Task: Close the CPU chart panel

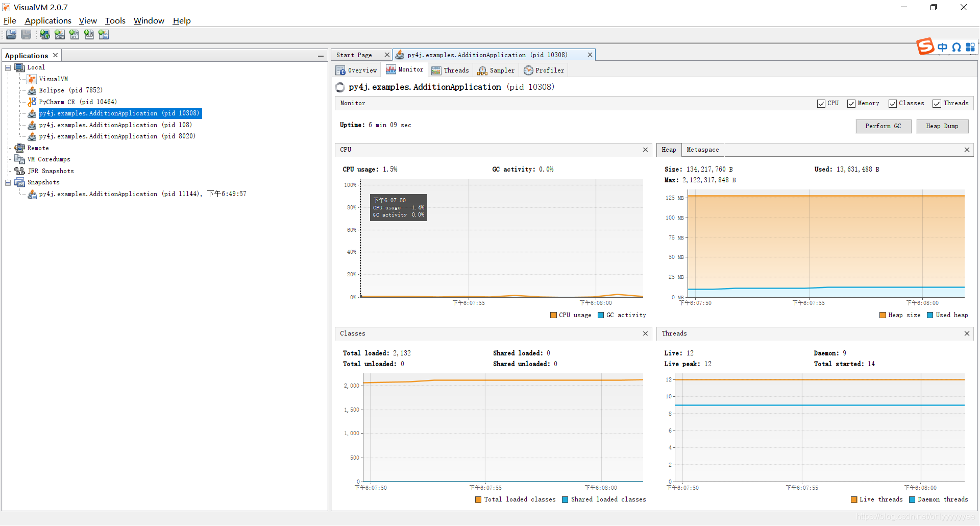Action: point(645,150)
